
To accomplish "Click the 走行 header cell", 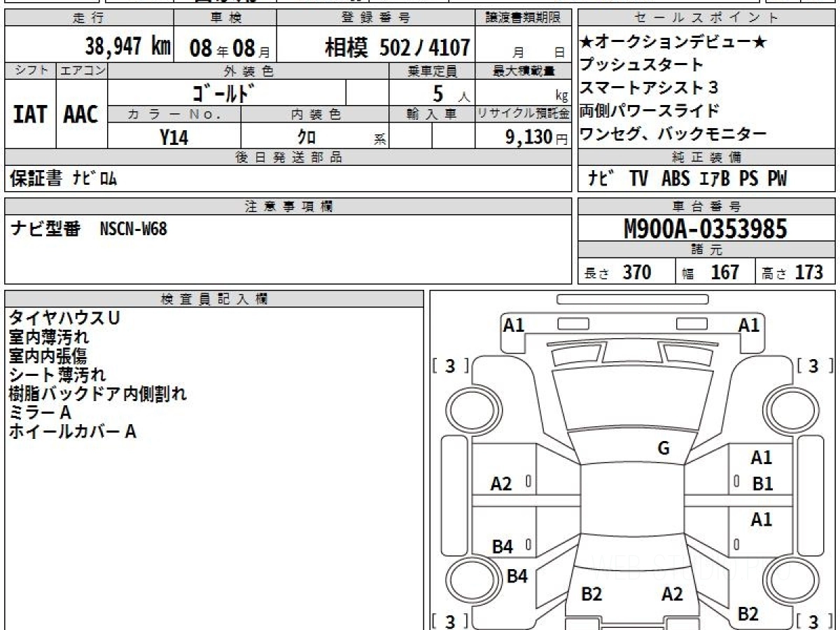I will tap(88, 18).
